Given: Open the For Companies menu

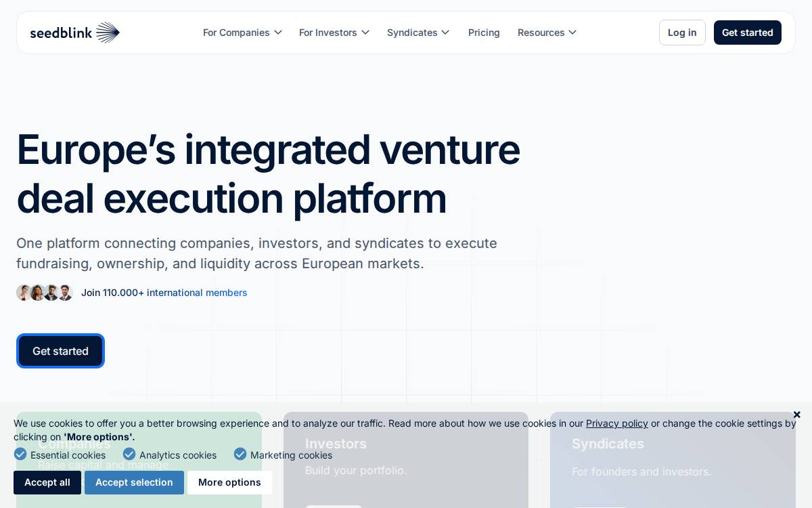Looking at the screenshot, I should [242, 33].
